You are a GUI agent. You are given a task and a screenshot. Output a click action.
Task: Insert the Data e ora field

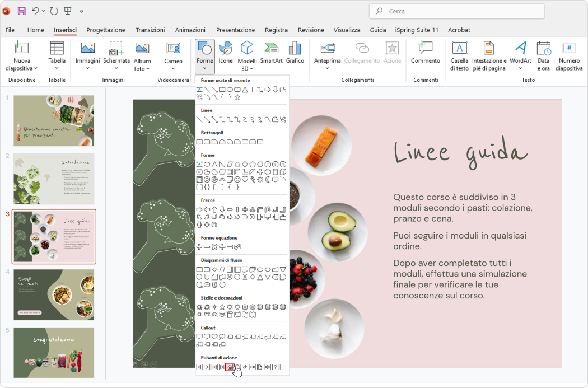[x=543, y=56]
